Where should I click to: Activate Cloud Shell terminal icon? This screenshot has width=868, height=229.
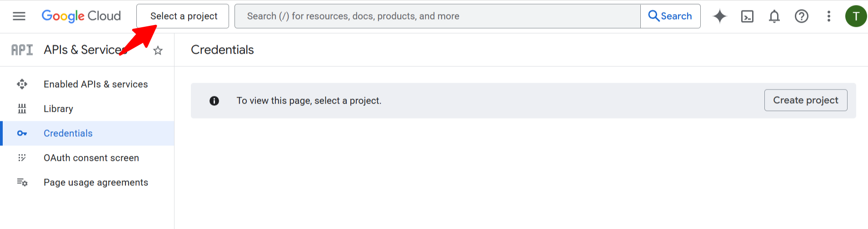pos(747,16)
